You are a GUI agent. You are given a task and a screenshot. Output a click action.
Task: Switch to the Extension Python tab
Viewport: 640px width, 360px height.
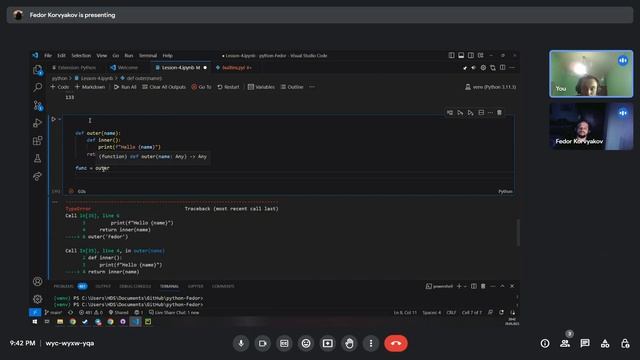coord(74,68)
